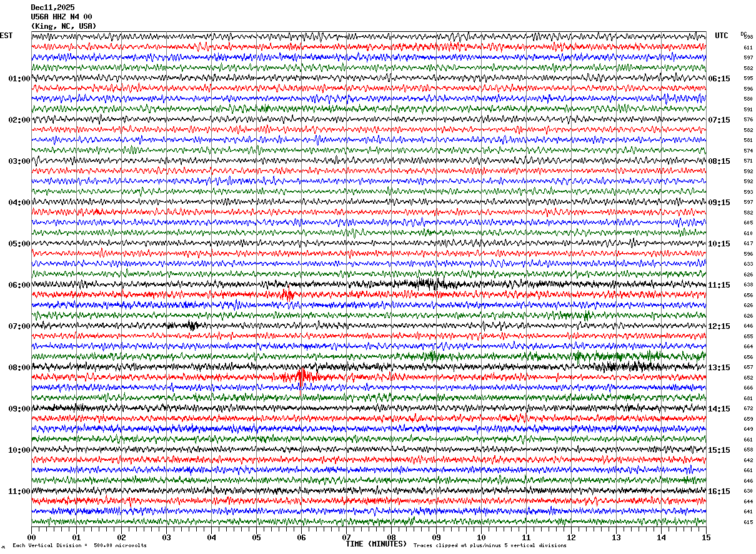Click the 08:15 UTC time label
The height and width of the screenshot is (554, 756).
coord(719,161)
